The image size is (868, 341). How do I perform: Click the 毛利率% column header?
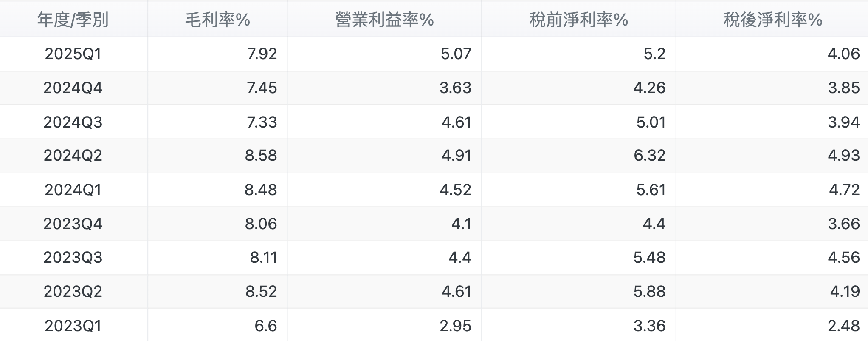[x=217, y=20]
